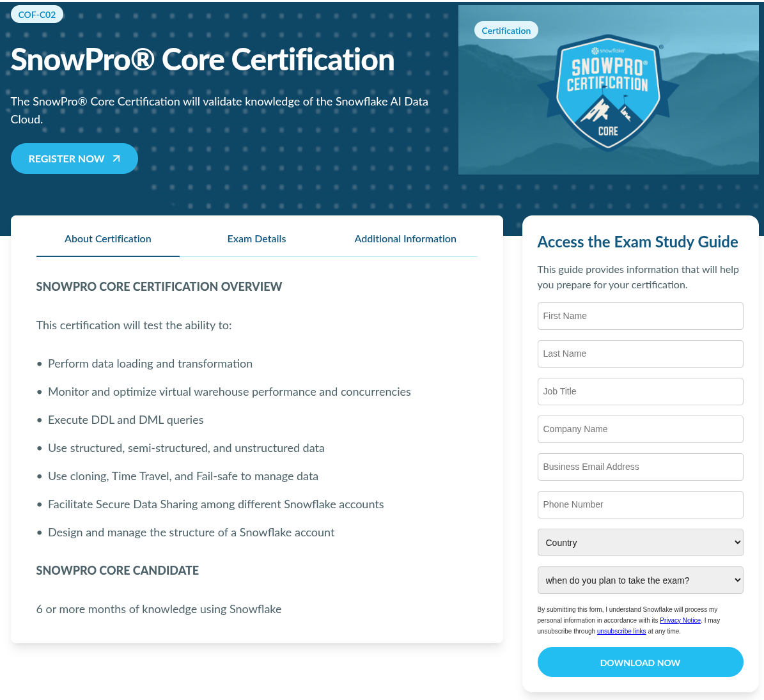The width and height of the screenshot is (764, 700).
Task: Switch to the Exam Details tab
Action: tap(256, 238)
